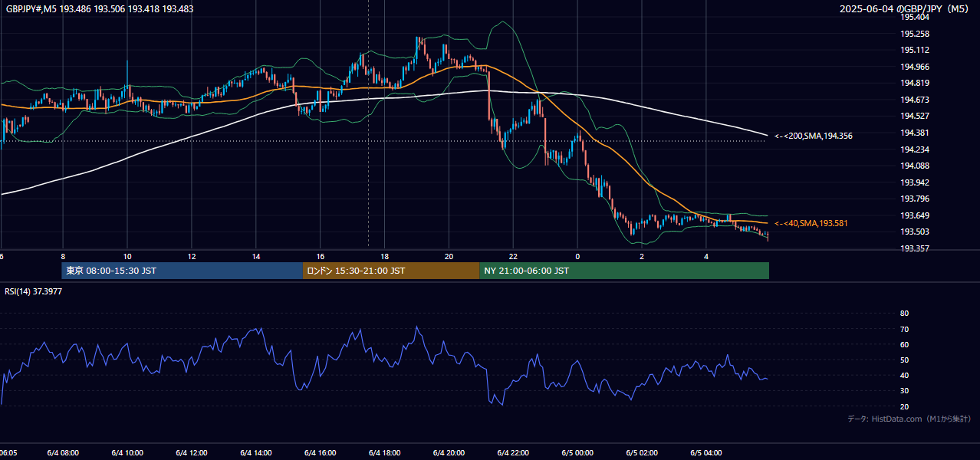Select the NY 21:00-06:00 JST session bar
The image size is (980, 460).
[x=624, y=271]
